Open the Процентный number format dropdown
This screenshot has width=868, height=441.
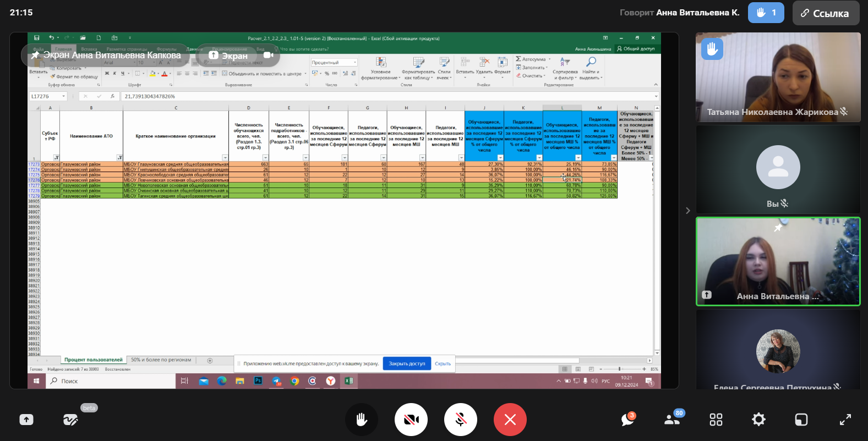[x=355, y=63]
